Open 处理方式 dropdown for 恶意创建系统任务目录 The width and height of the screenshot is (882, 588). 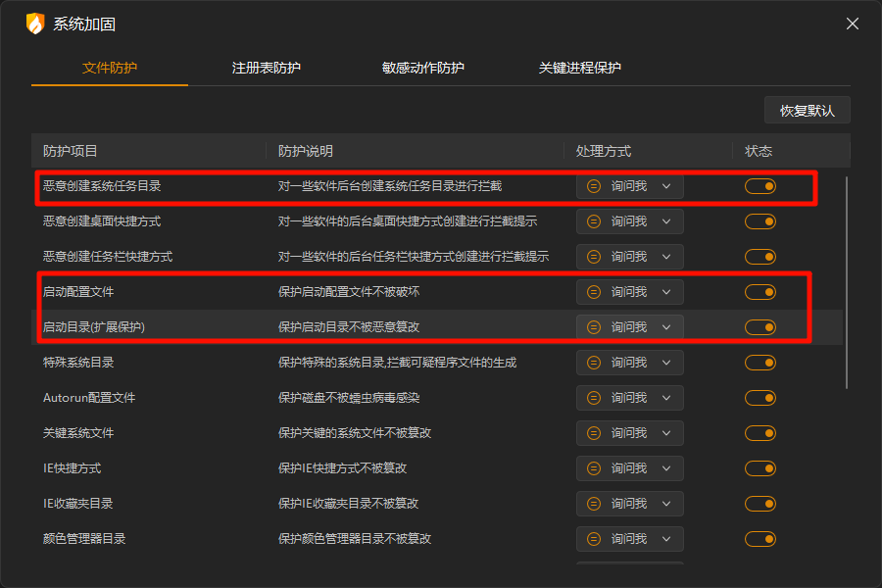click(630, 186)
